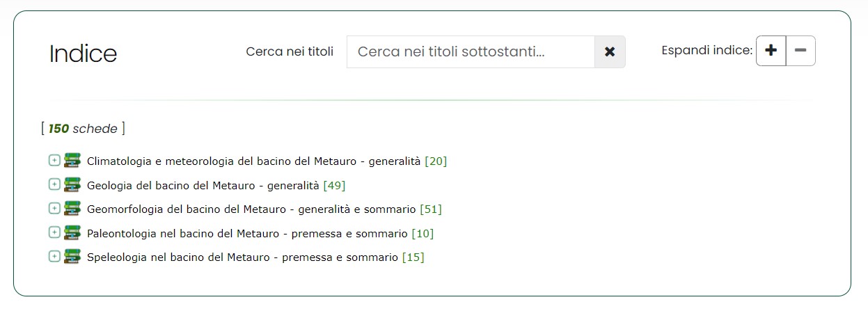Expand the Geologia del bacino node
The image size is (868, 334).
click(54, 184)
